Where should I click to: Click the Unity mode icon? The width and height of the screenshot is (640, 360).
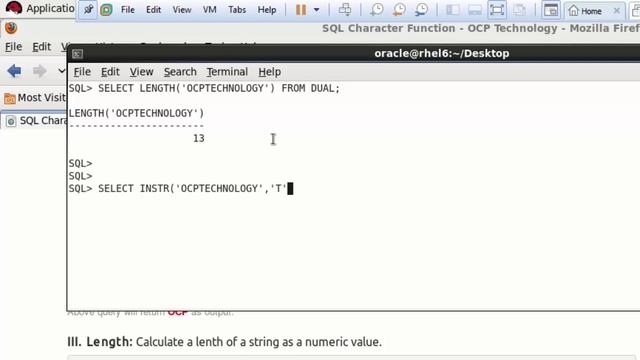(x=520, y=10)
